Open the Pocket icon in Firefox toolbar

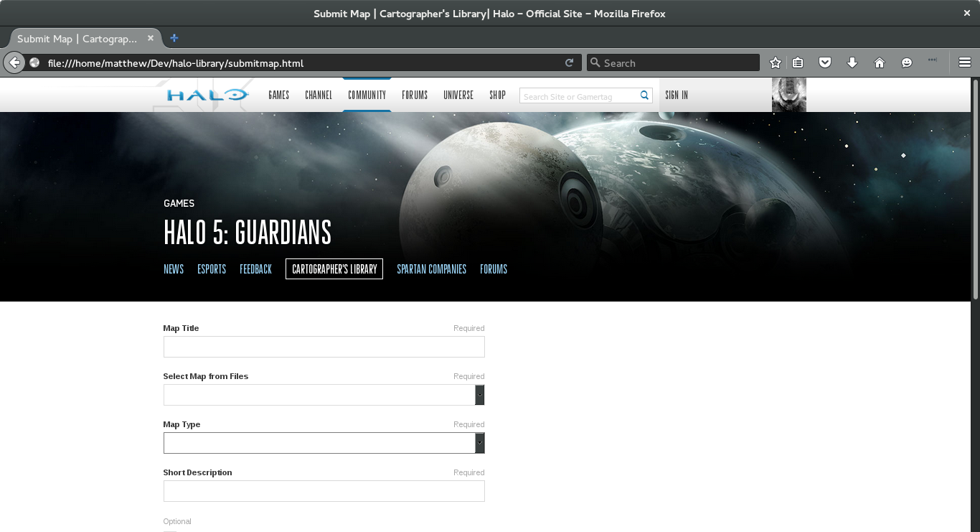(x=825, y=63)
